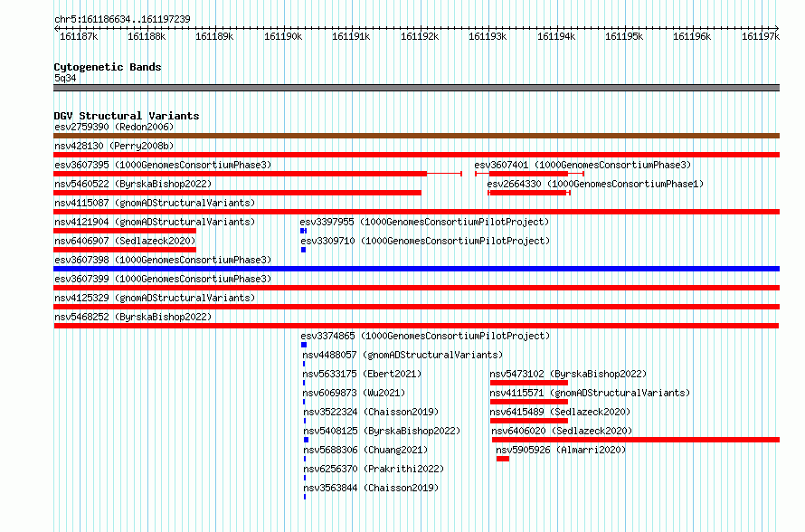Screen dimensions: 805x532
Task: Open nsv4121904 (gnomADStructuralVariants) label
Action: pyautogui.click(x=155, y=222)
